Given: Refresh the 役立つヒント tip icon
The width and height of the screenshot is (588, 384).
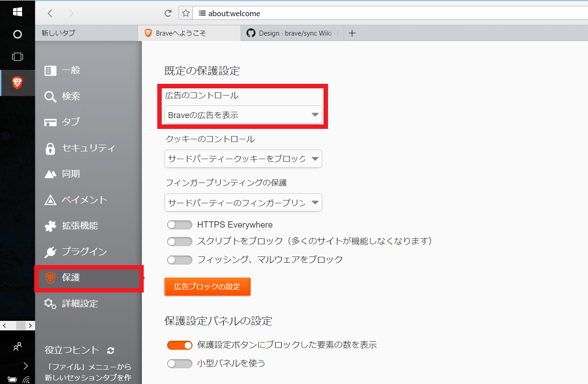Looking at the screenshot, I should coord(111,350).
